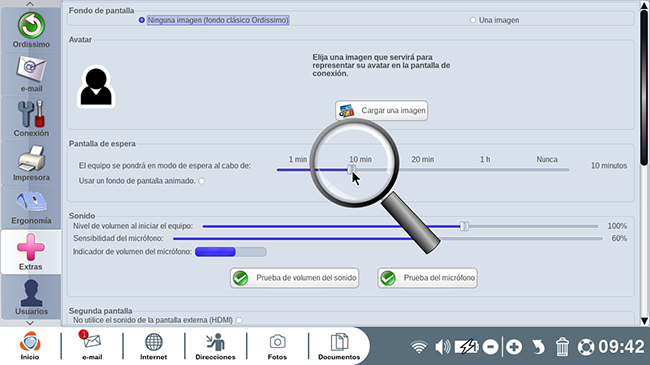Set standby slider to Nunca
Image resolution: width=650 pixels, height=365 pixels.
547,160
